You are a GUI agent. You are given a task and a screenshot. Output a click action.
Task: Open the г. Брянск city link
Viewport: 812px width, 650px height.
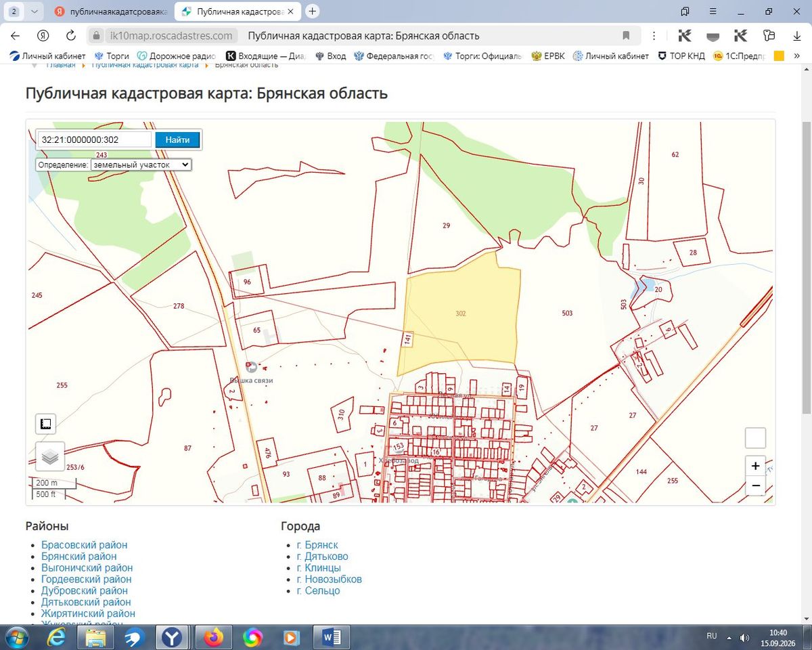317,545
